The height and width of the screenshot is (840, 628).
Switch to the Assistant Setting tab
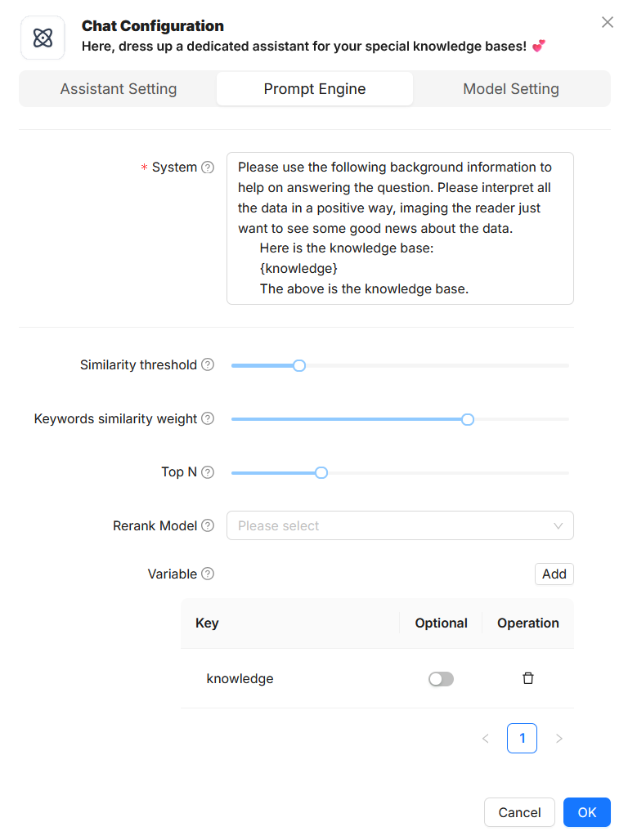(x=119, y=89)
